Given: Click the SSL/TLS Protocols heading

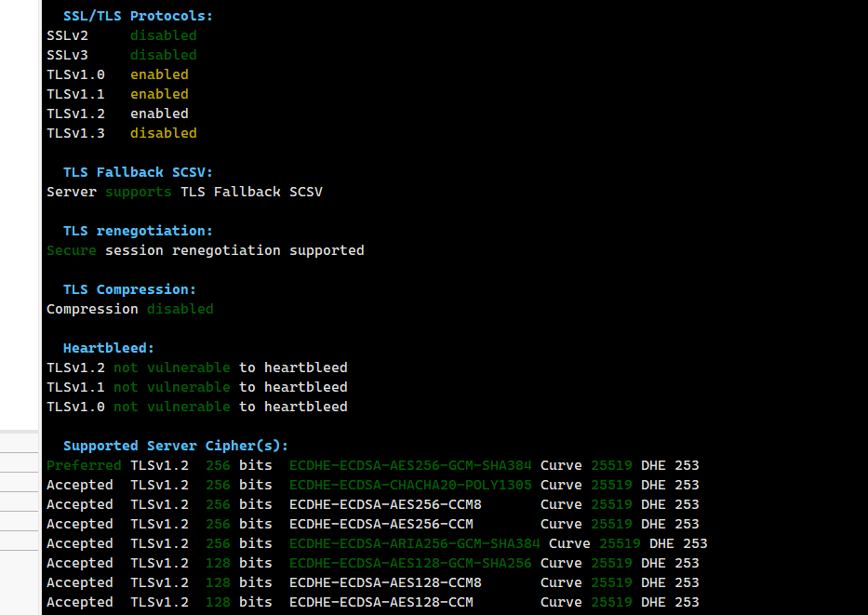Looking at the screenshot, I should click(x=138, y=16).
